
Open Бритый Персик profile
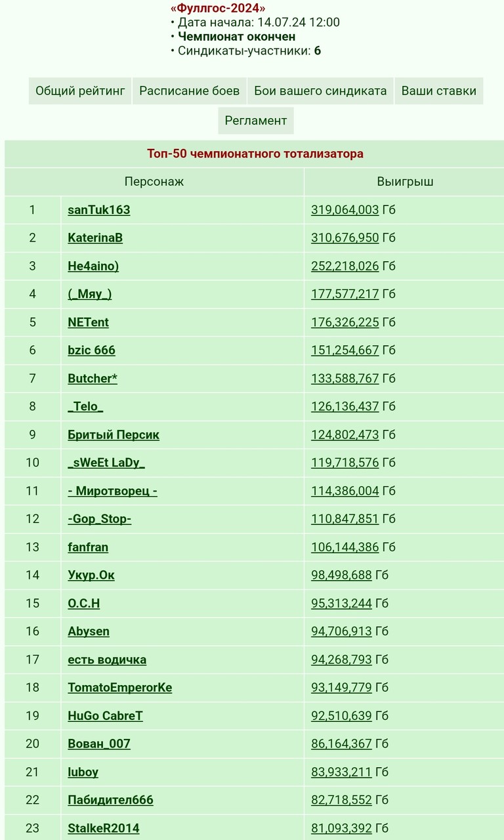tap(114, 434)
